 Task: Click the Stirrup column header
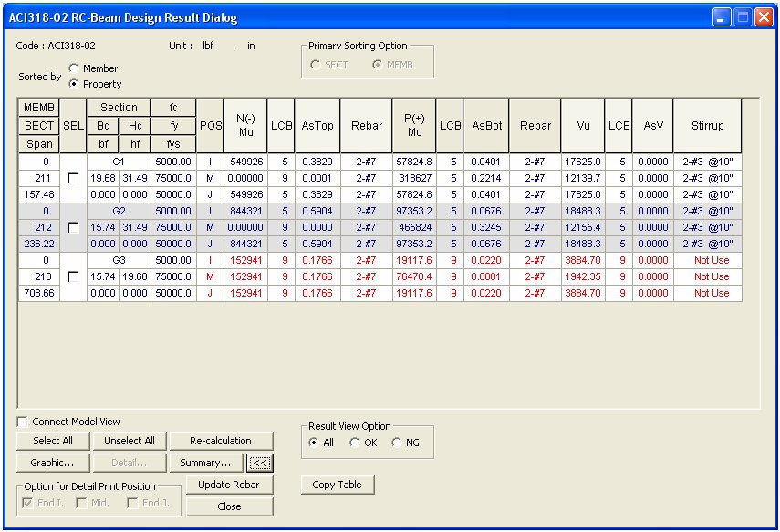707,126
